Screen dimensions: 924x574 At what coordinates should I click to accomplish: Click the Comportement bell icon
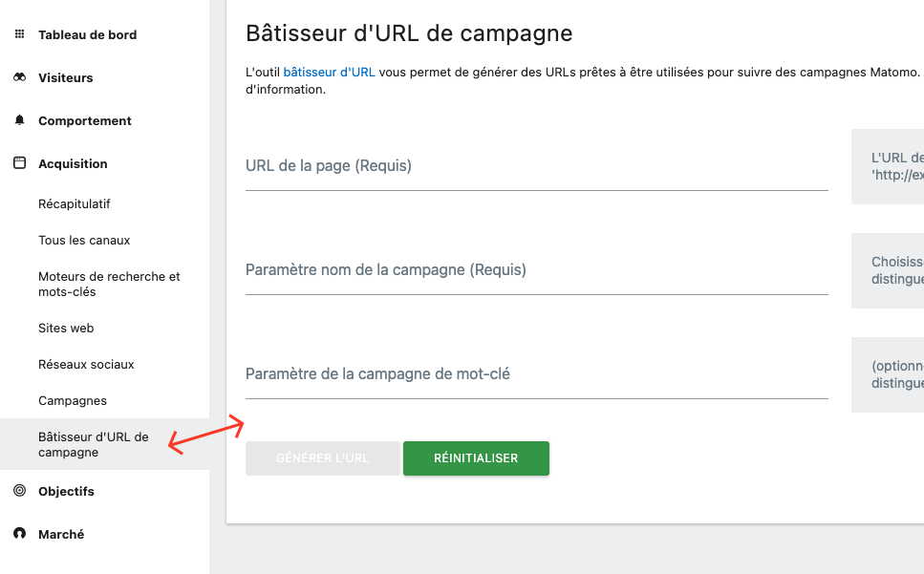click(19, 120)
